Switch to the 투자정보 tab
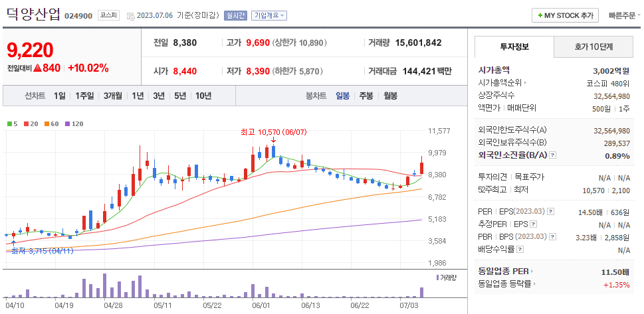This screenshot has height=314, width=644. pos(514,46)
